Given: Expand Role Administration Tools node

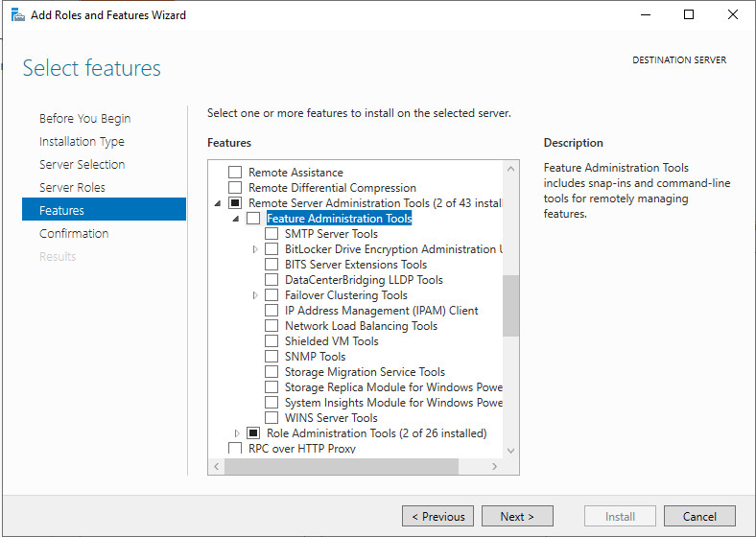Looking at the screenshot, I should (x=237, y=433).
